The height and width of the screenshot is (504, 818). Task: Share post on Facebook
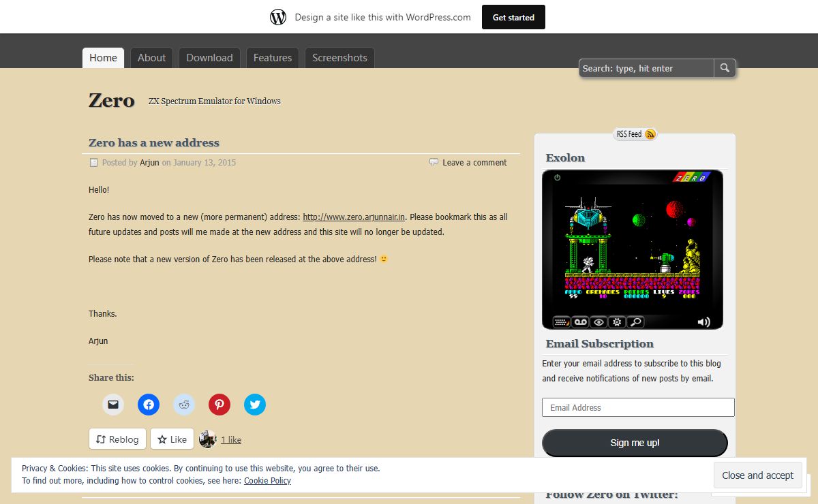tap(149, 405)
